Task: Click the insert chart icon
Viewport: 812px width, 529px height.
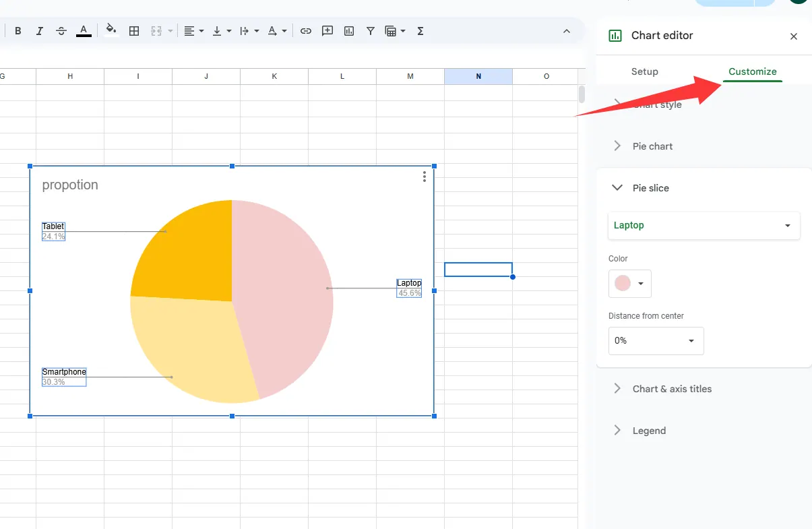Action: (349, 31)
